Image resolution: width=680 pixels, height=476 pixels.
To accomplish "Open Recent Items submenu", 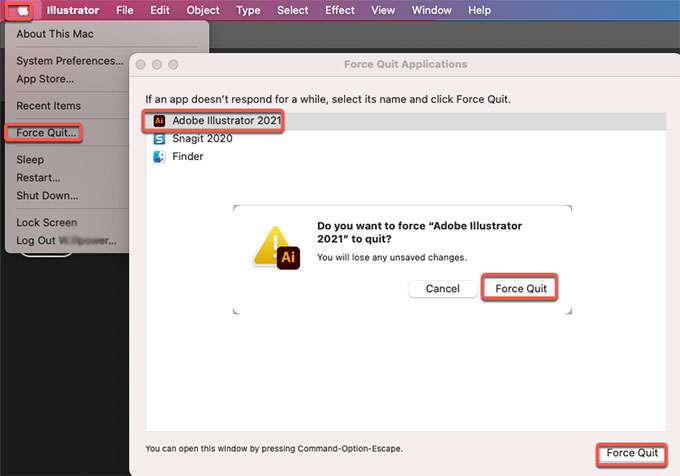I will [x=49, y=106].
